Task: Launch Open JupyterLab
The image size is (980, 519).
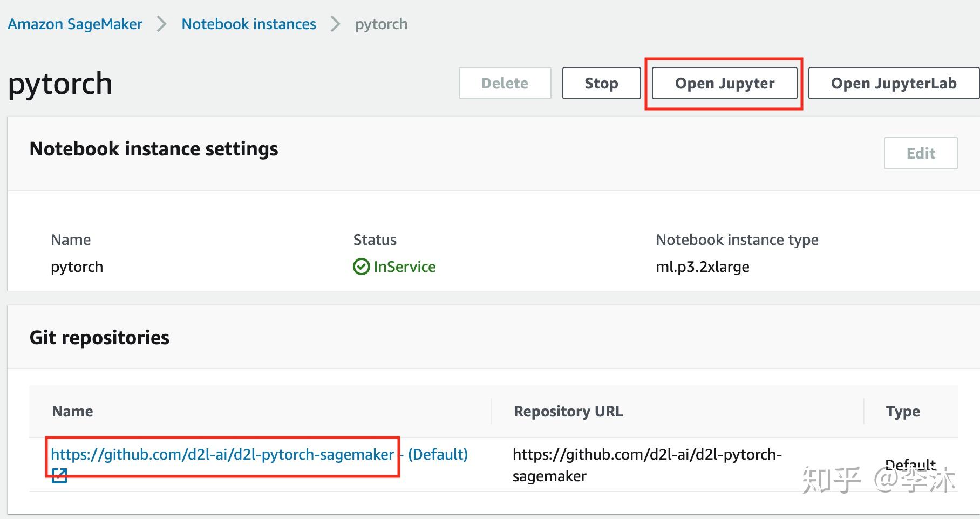Action: [x=893, y=83]
